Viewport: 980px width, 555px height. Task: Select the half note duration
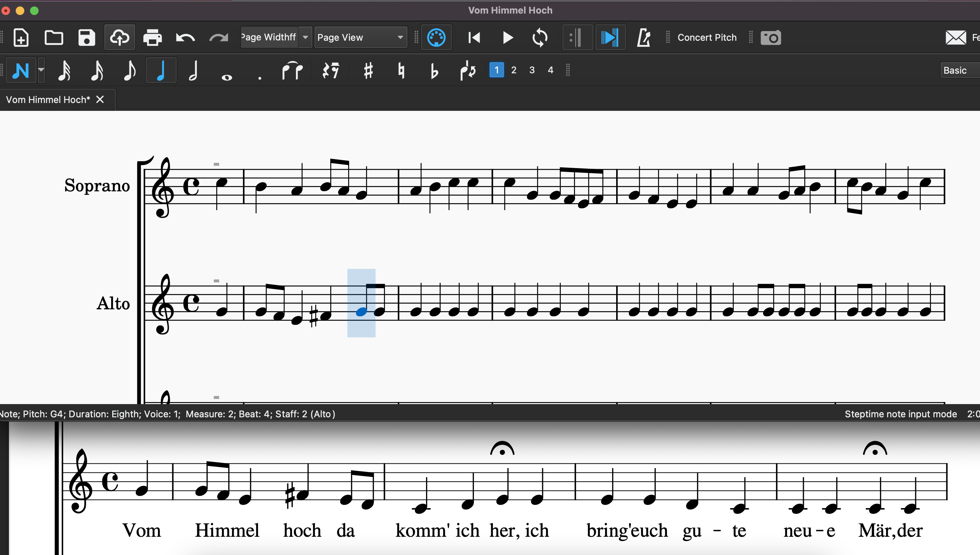click(x=193, y=70)
